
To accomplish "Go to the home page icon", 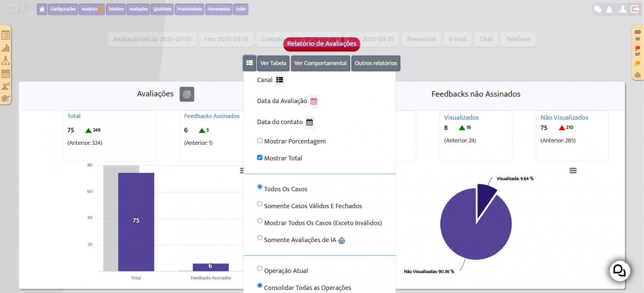I will click(42, 9).
